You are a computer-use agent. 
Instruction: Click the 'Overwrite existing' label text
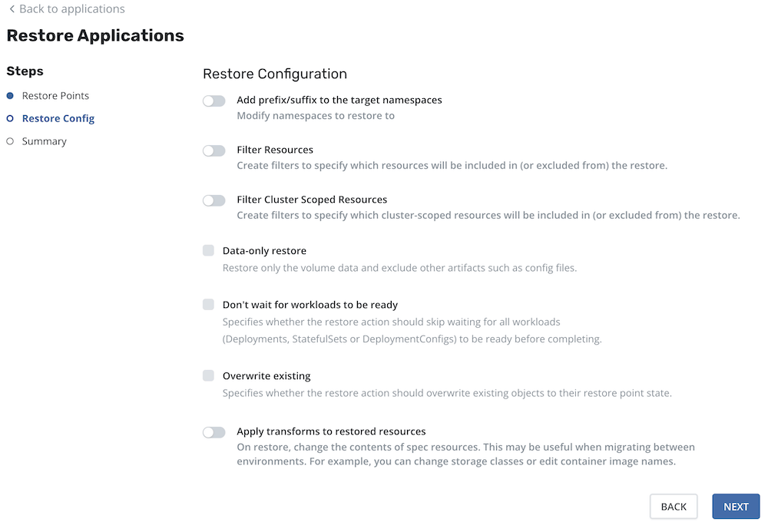266,376
